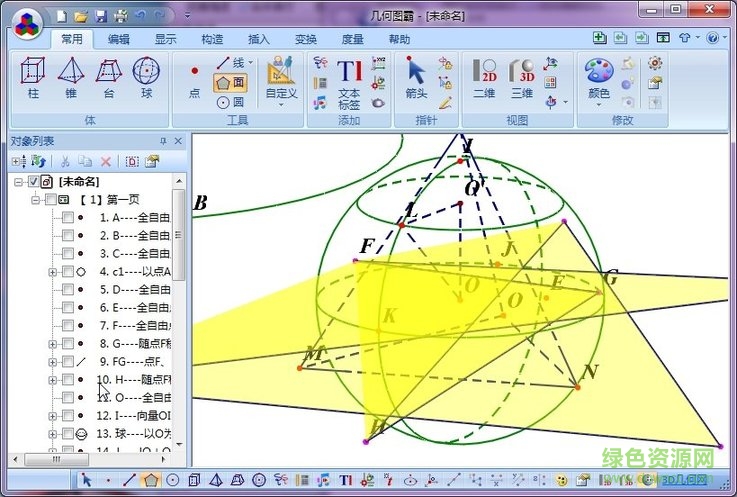This screenshot has height=497, width=737.
Task: Check the box for item 1. A
Action: click(x=68, y=217)
